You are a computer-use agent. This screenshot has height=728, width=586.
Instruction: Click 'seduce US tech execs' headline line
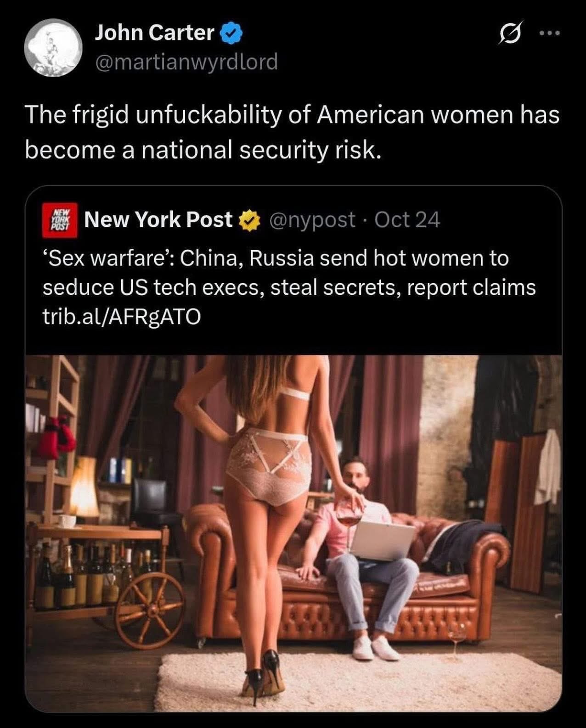pos(289,287)
